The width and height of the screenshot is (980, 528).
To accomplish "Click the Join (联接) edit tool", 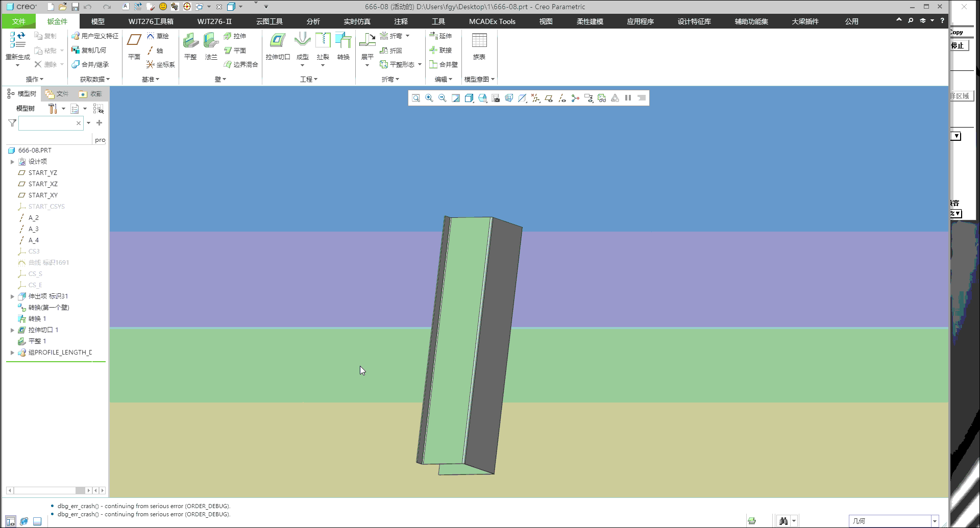I will (440, 51).
